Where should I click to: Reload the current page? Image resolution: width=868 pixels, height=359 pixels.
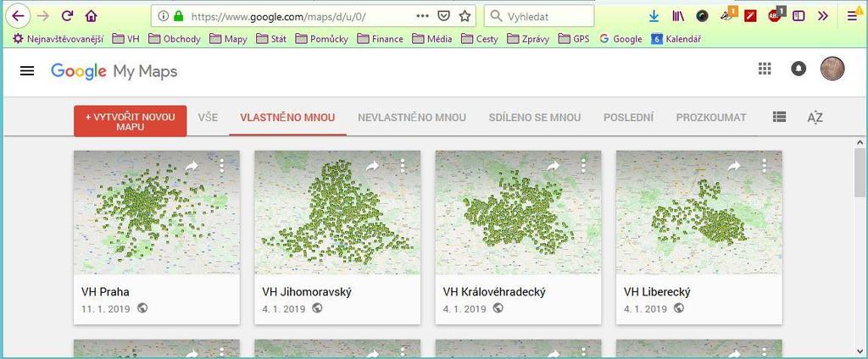pos(68,16)
